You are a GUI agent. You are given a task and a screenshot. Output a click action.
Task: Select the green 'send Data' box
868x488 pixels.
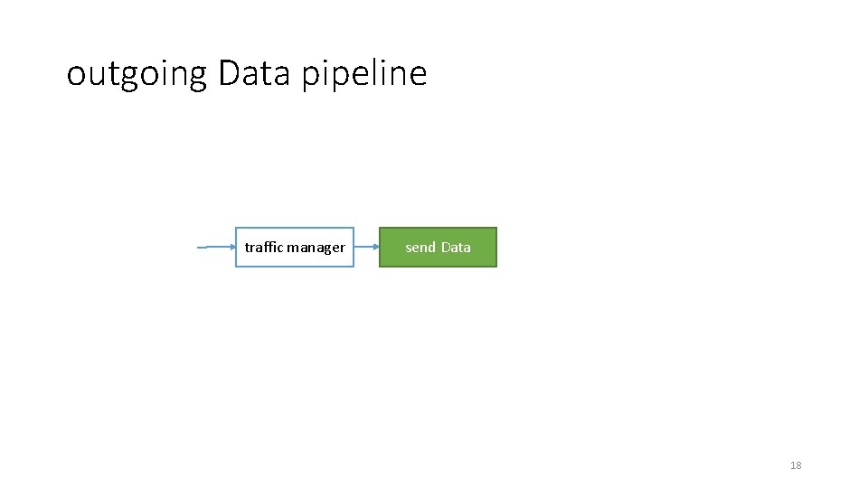pyautogui.click(x=438, y=247)
